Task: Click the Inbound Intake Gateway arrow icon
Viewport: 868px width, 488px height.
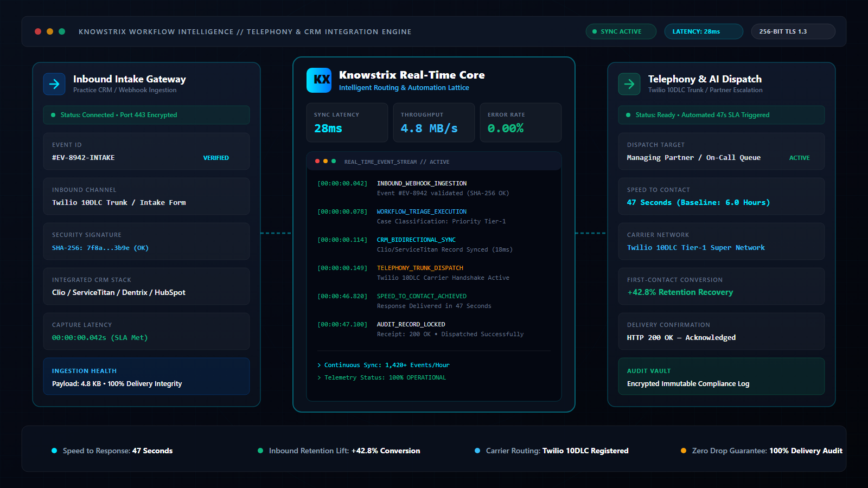Action: (54, 84)
